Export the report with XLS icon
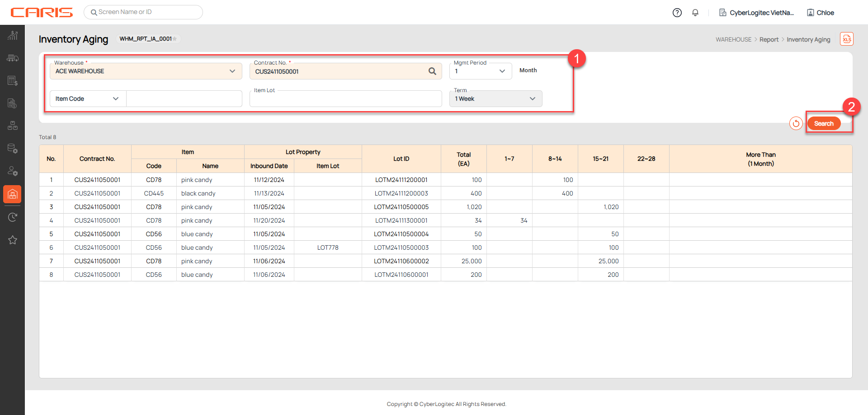 coord(847,39)
